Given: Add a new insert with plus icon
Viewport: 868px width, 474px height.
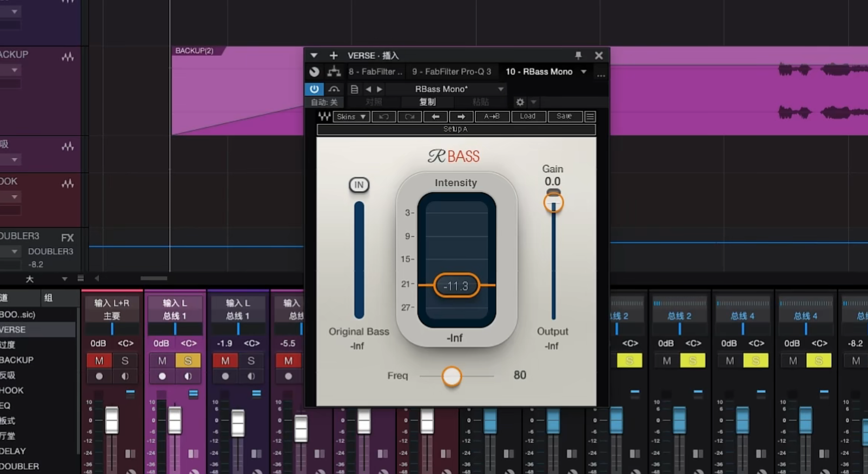Looking at the screenshot, I should [334, 55].
